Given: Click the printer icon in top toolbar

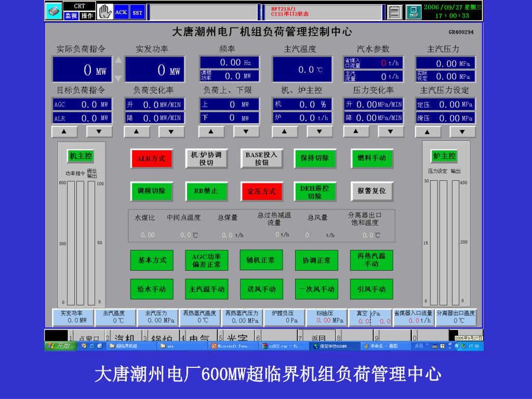Looking at the screenshot, I should [x=54, y=11].
